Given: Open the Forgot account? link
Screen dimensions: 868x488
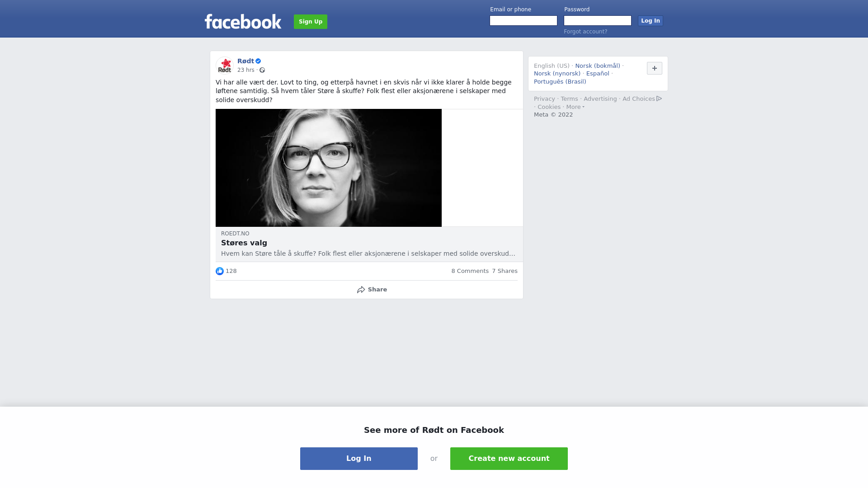Looking at the screenshot, I should tap(585, 32).
